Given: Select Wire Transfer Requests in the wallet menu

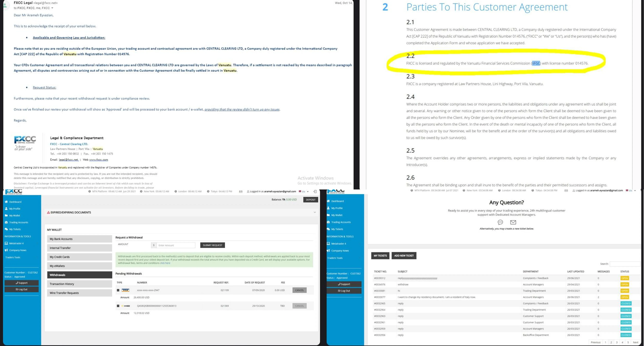Looking at the screenshot, I should point(79,293).
